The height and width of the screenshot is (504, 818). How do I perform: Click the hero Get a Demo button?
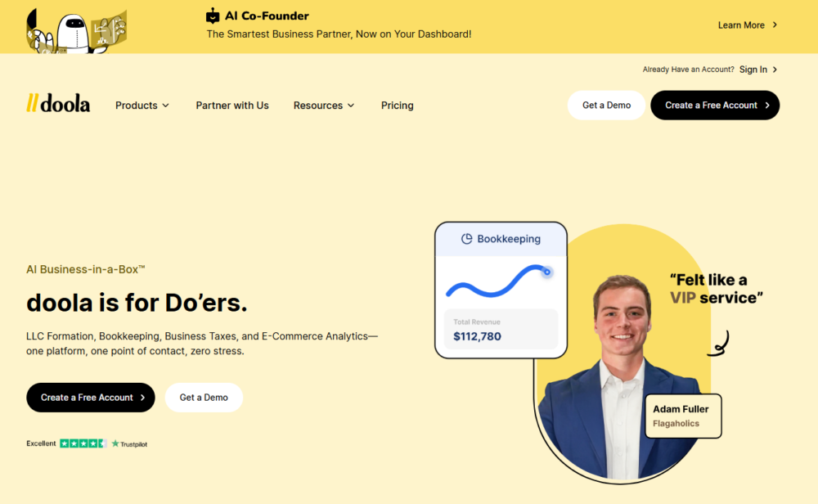point(204,398)
